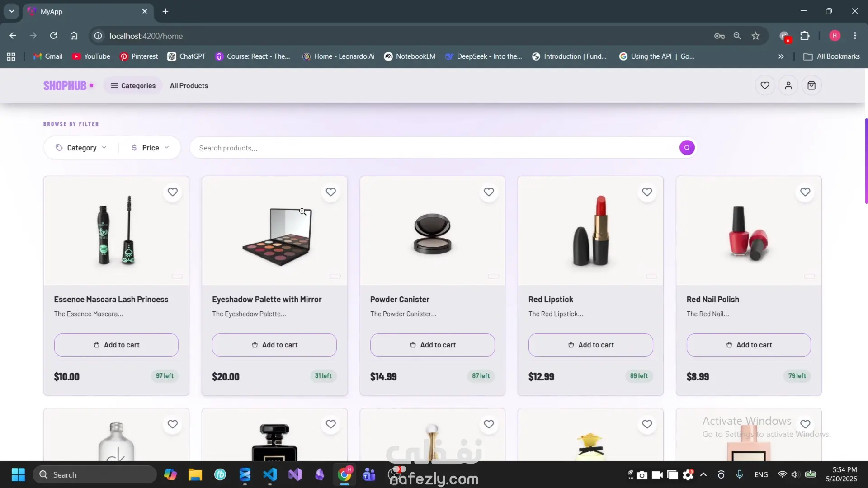Click the "The Powder Canister..." description
Screen dimensions: 868x488
click(403, 314)
